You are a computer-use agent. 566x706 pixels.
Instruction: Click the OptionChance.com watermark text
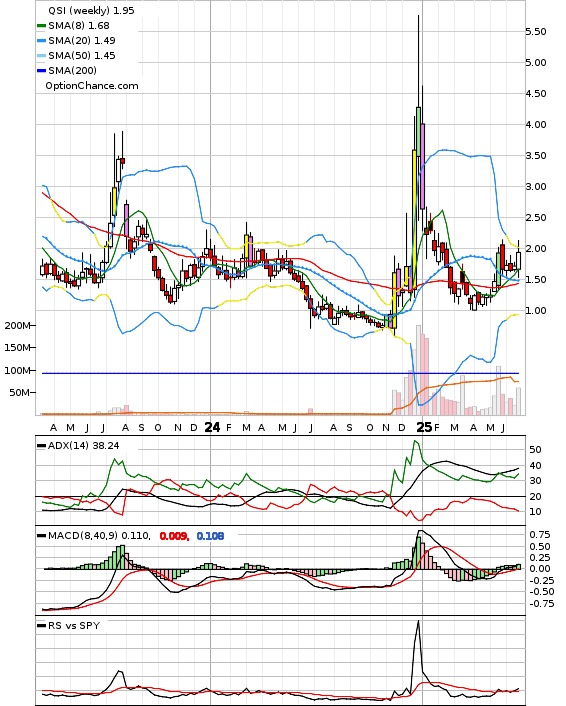coord(92,86)
